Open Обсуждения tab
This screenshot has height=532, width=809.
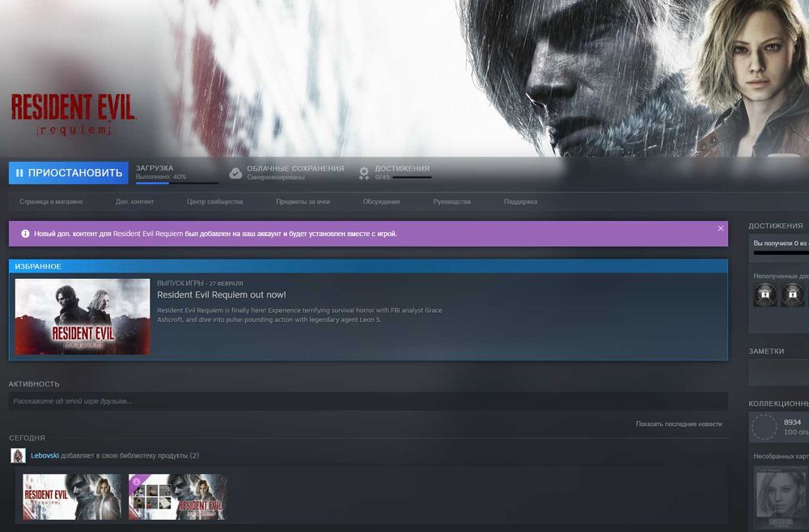[x=381, y=201]
